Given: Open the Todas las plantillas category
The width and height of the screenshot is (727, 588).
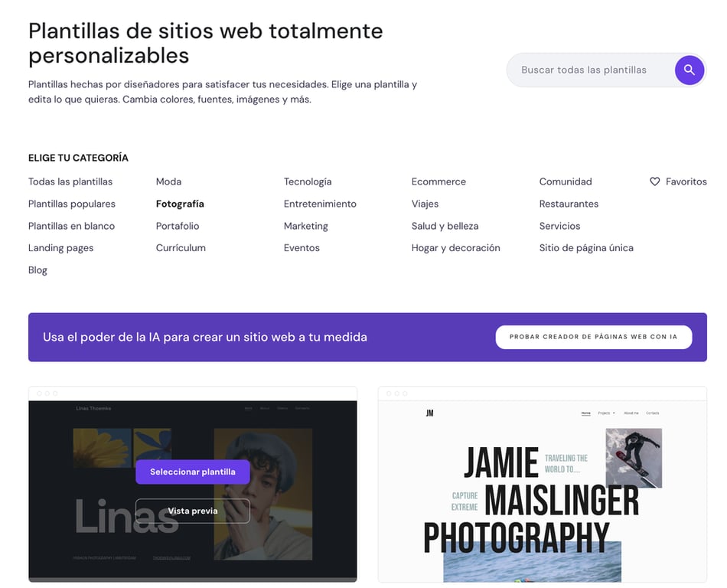Looking at the screenshot, I should coord(70,181).
